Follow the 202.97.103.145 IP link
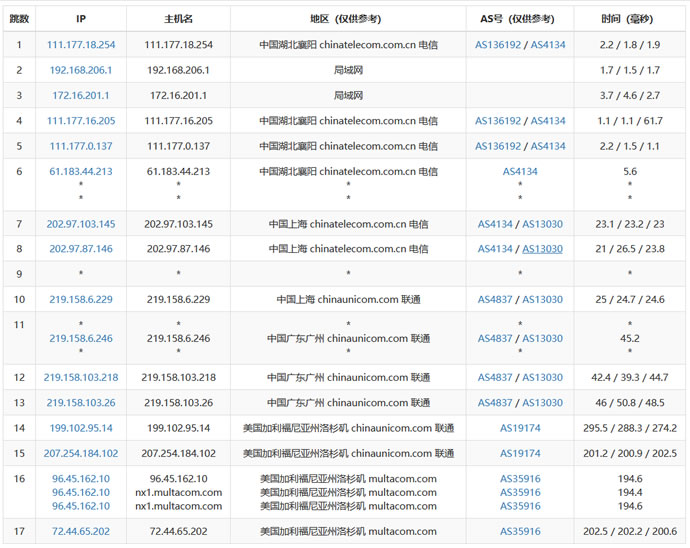690x548 pixels. point(81,224)
